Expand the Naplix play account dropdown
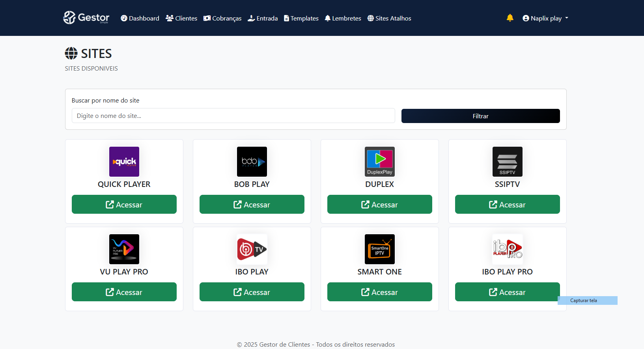This screenshot has height=349, width=644. (545, 18)
